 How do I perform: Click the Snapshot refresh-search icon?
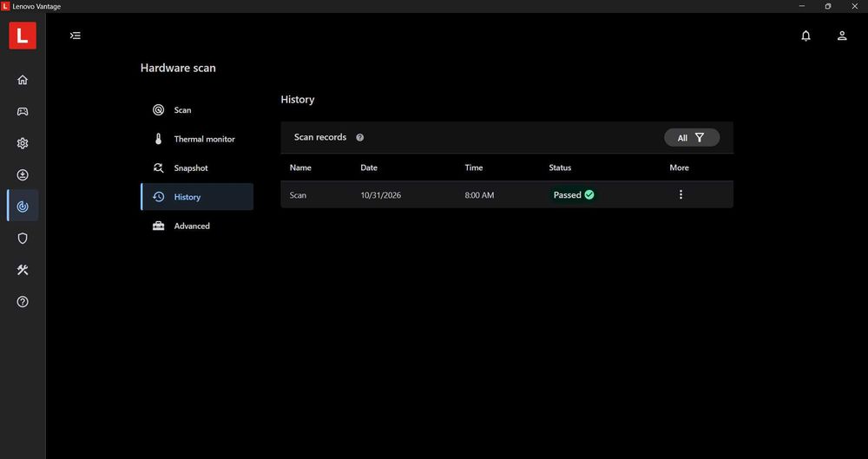[x=158, y=167]
